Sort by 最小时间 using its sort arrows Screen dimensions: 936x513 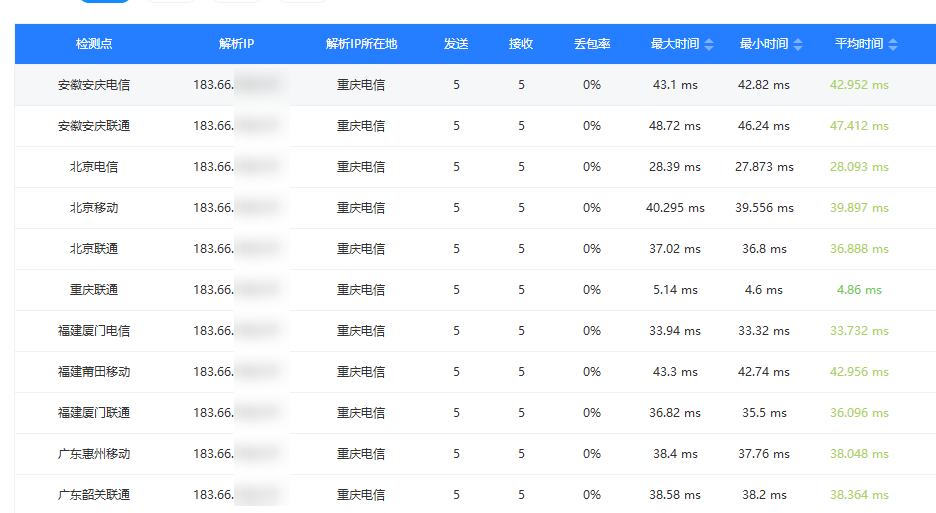[x=797, y=44]
